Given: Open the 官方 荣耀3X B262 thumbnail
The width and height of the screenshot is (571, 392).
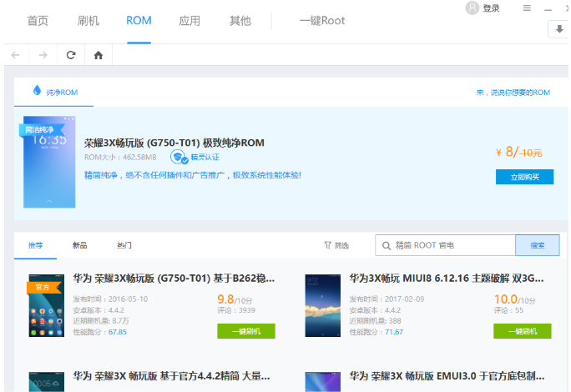Looking at the screenshot, I should pos(47,305).
